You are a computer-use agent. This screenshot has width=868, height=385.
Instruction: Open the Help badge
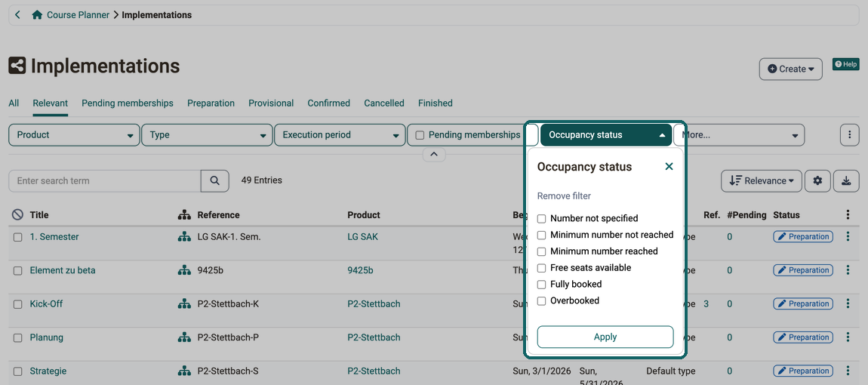pyautogui.click(x=846, y=64)
